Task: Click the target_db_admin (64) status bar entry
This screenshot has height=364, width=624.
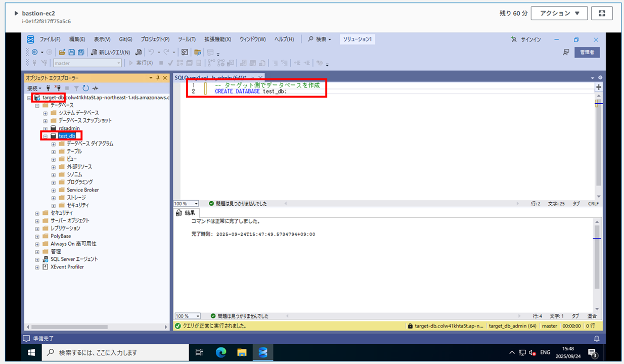Action: [513, 326]
